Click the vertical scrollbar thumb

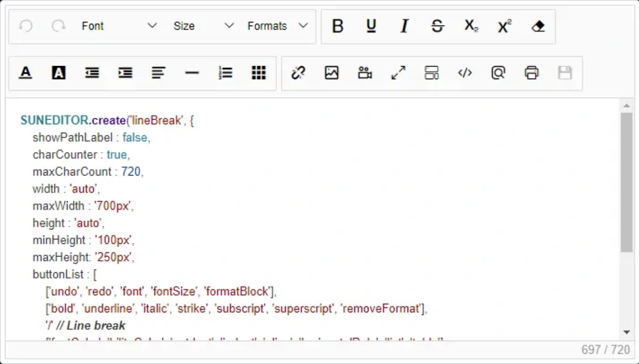pos(626,182)
